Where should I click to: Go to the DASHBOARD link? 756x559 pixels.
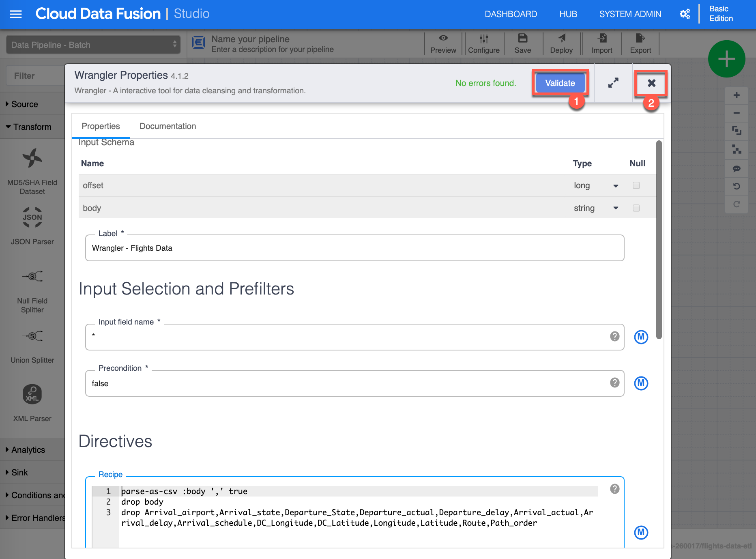pyautogui.click(x=511, y=14)
